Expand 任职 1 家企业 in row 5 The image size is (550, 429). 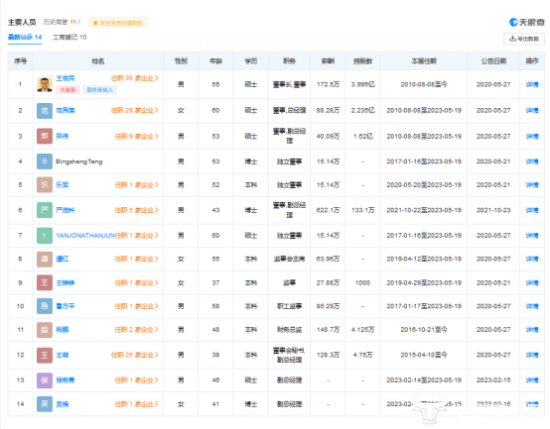(x=136, y=185)
